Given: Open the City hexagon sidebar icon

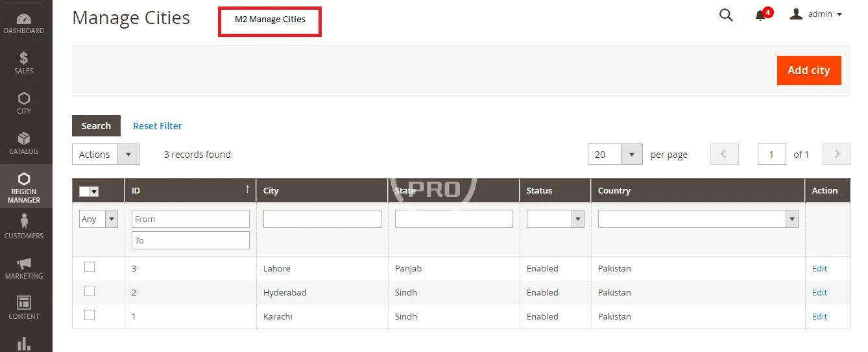Looking at the screenshot, I should tap(24, 103).
